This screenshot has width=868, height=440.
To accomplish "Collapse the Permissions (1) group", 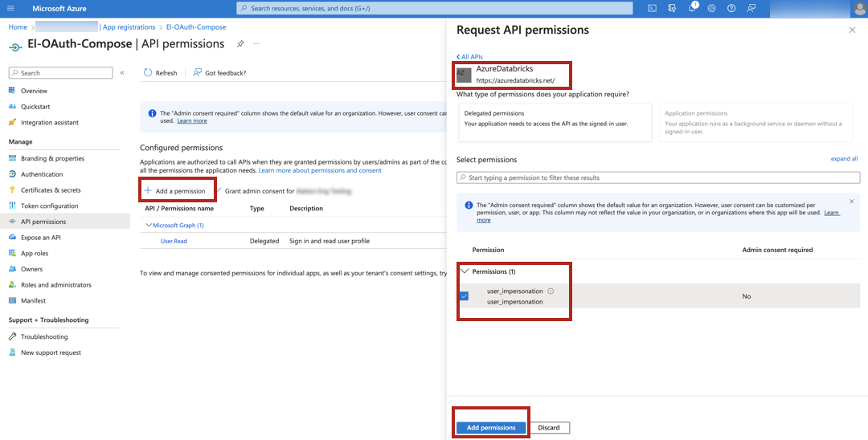I will (x=465, y=271).
